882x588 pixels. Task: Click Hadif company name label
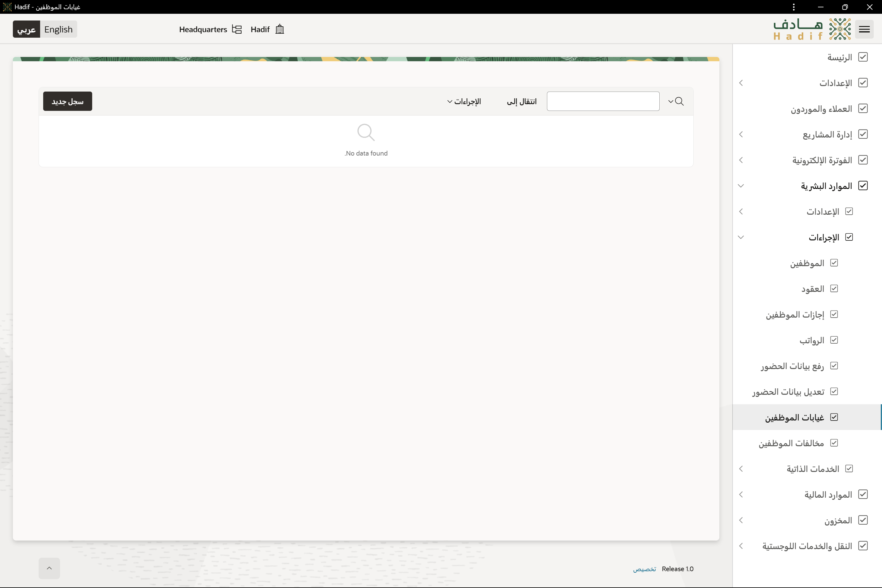(x=260, y=29)
